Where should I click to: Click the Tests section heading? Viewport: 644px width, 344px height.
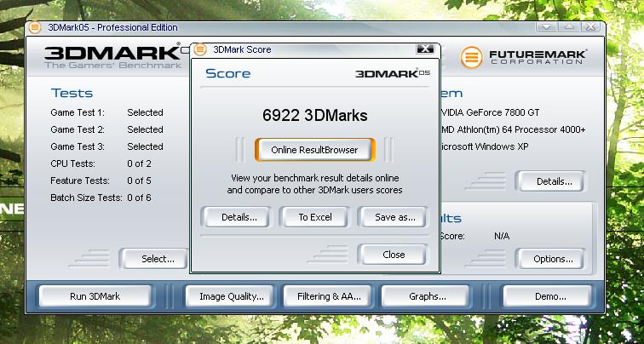[72, 93]
